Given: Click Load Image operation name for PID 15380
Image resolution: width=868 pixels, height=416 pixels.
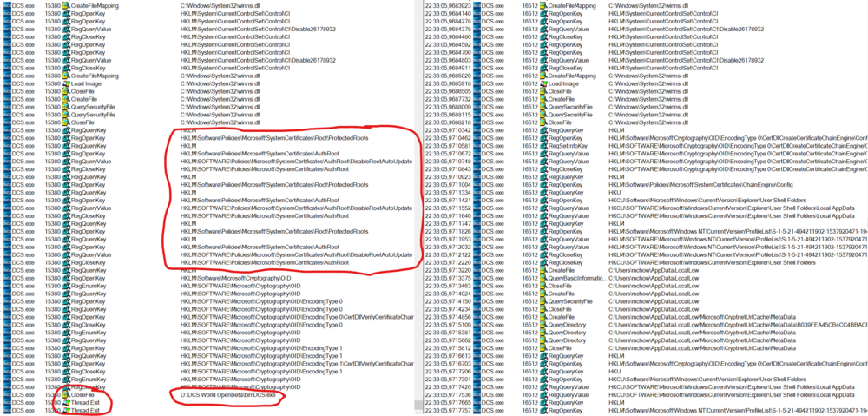Looking at the screenshot, I should pyautogui.click(x=86, y=83).
